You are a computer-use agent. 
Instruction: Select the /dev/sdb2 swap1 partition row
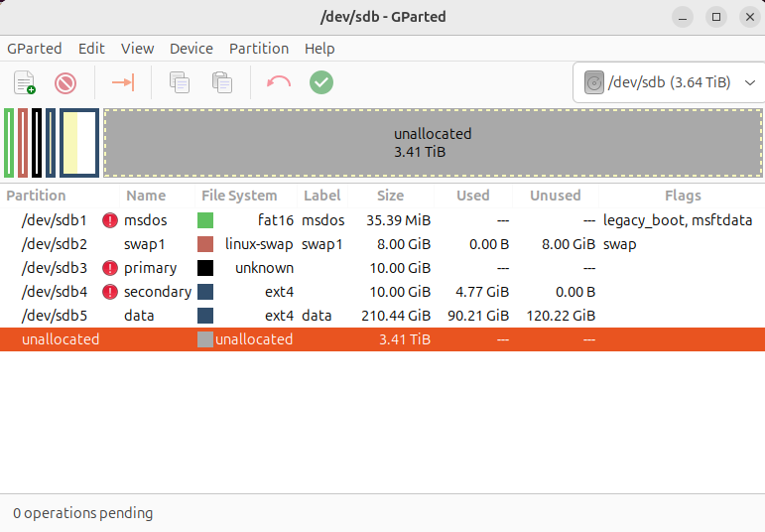298,244
